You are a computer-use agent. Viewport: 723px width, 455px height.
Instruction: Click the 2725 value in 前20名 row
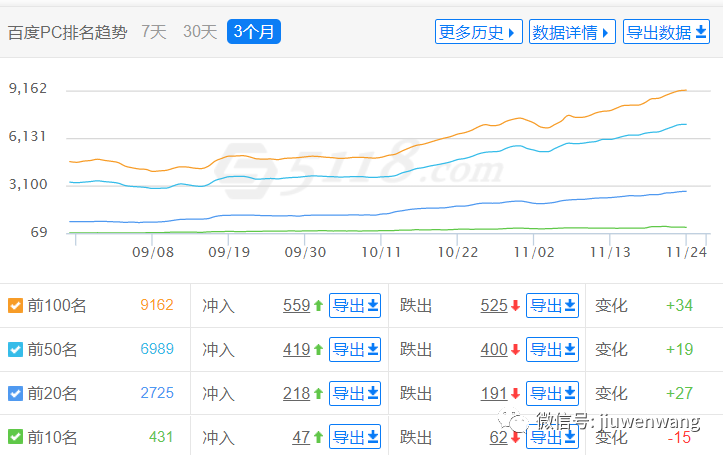[157, 393]
